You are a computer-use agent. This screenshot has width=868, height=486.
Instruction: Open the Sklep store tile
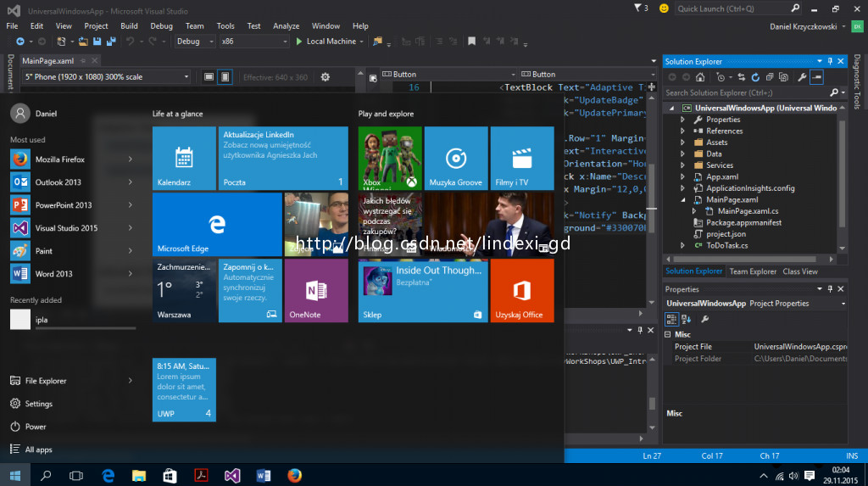tap(423, 290)
